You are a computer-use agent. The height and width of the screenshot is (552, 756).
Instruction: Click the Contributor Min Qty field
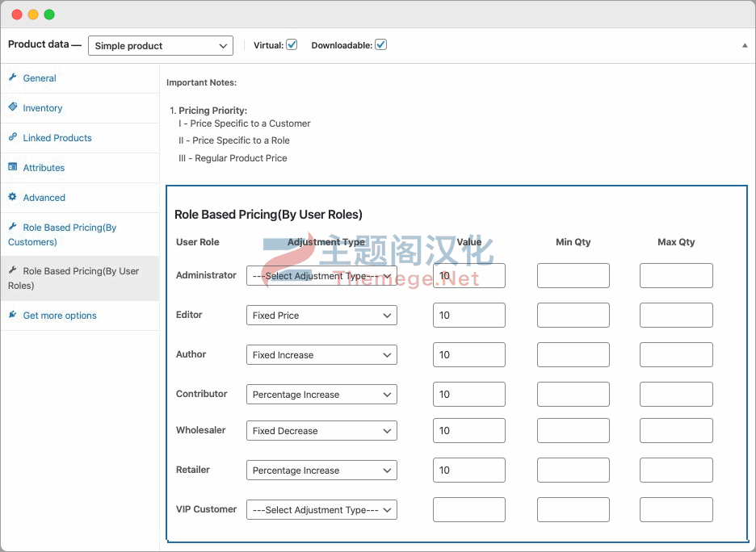pos(573,394)
